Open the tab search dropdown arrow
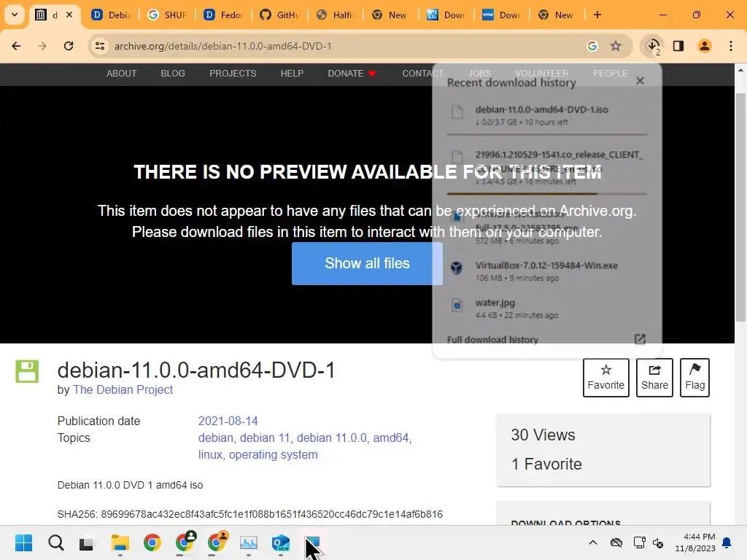 click(15, 15)
